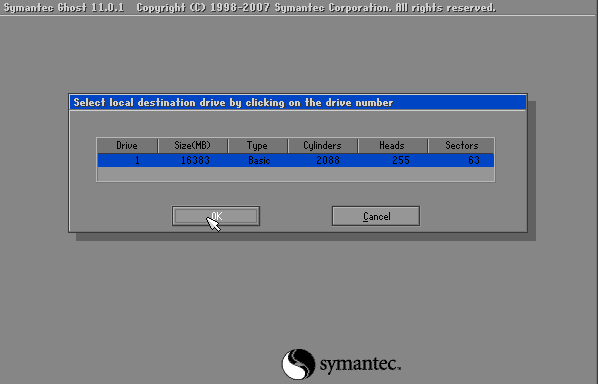Image resolution: width=598 pixels, height=384 pixels.
Task: Click the Cylinders column header
Action: point(322,146)
